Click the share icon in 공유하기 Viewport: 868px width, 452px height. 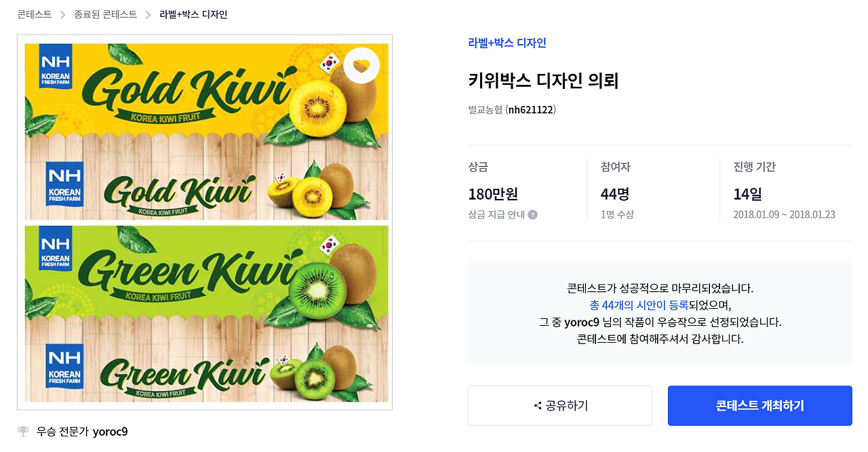click(x=538, y=406)
